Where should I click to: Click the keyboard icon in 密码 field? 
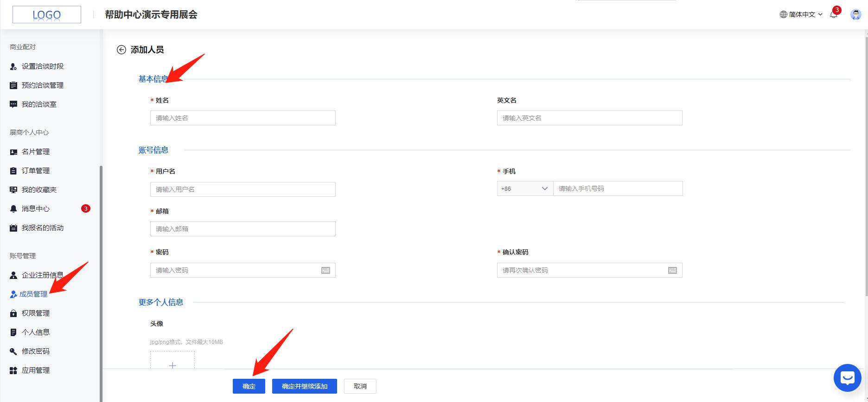click(x=325, y=270)
